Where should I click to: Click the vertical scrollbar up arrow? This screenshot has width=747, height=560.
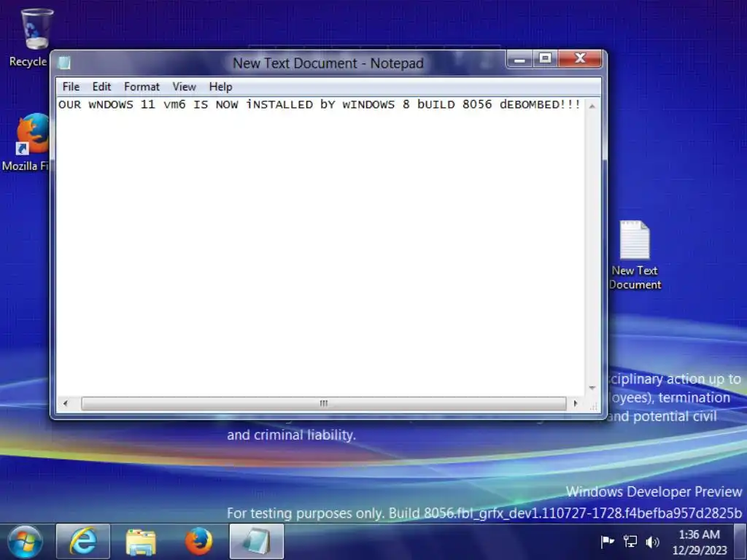coord(592,106)
